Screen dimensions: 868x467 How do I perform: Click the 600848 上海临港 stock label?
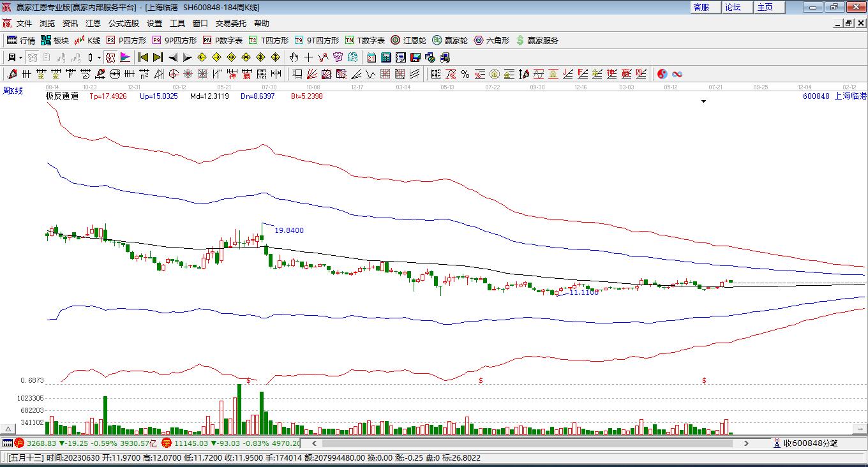pos(835,96)
